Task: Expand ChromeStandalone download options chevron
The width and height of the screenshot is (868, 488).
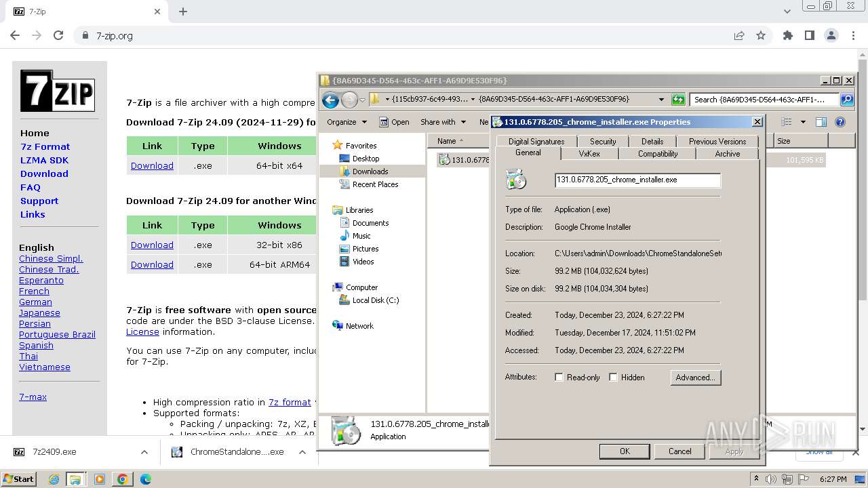Action: point(302,452)
